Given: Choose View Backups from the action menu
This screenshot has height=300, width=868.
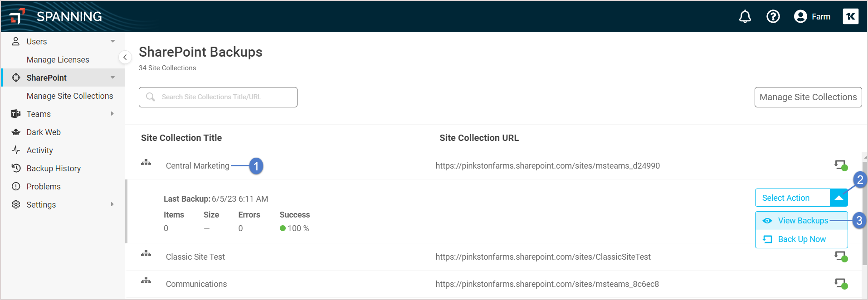Looking at the screenshot, I should click(801, 221).
